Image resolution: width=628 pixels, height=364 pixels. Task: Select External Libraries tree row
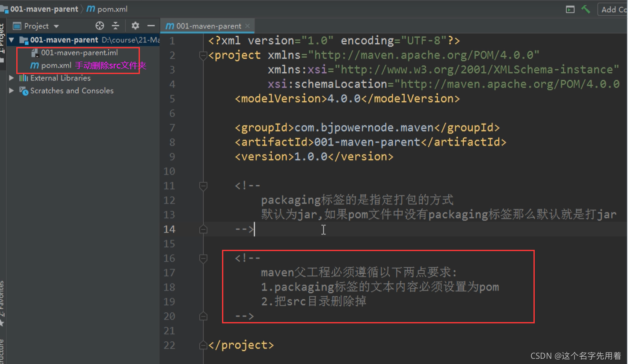click(60, 78)
